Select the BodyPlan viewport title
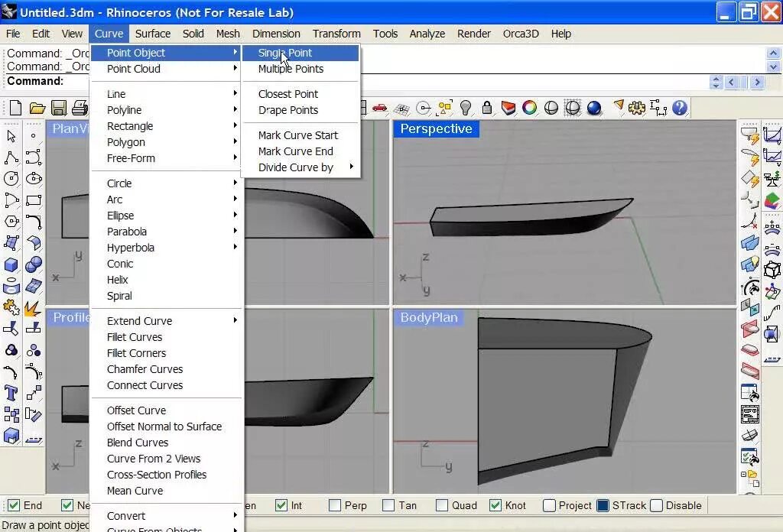Viewport: 783px width, 532px height. tap(429, 317)
